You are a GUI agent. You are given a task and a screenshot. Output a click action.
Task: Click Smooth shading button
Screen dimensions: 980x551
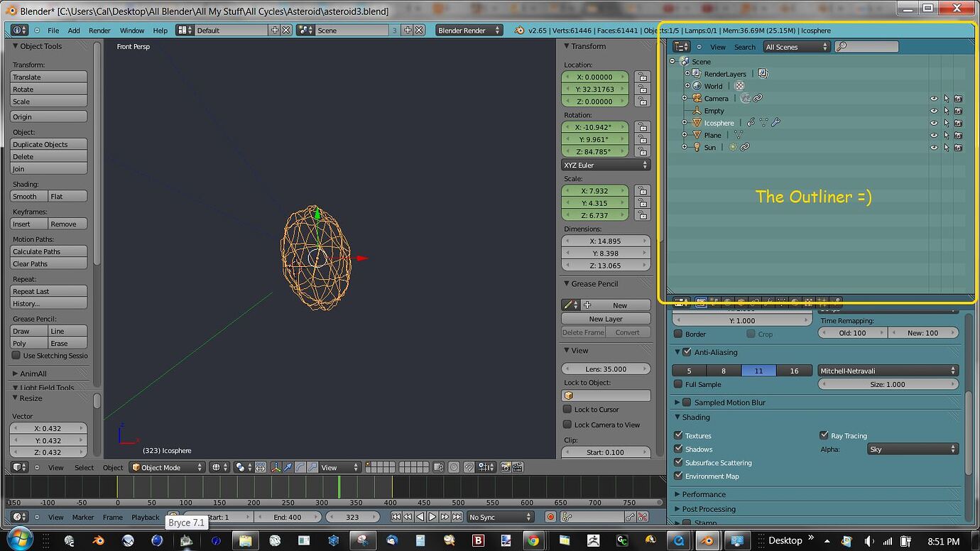pos(29,196)
